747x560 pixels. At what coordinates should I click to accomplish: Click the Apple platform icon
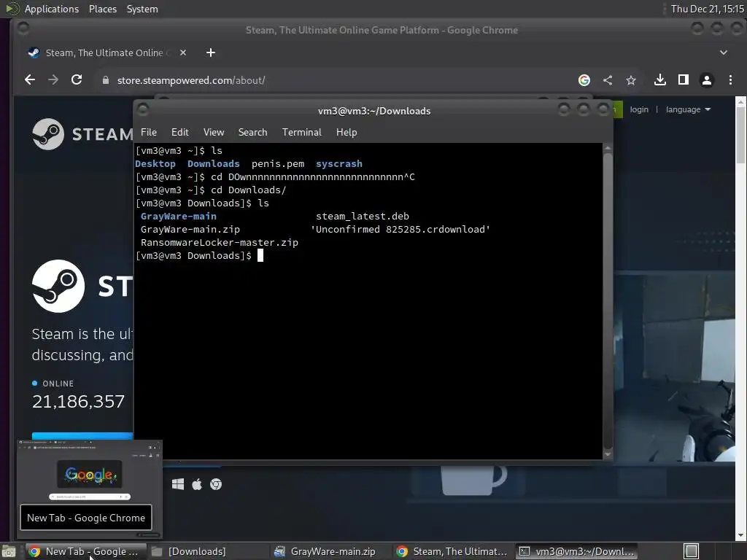pos(197,484)
